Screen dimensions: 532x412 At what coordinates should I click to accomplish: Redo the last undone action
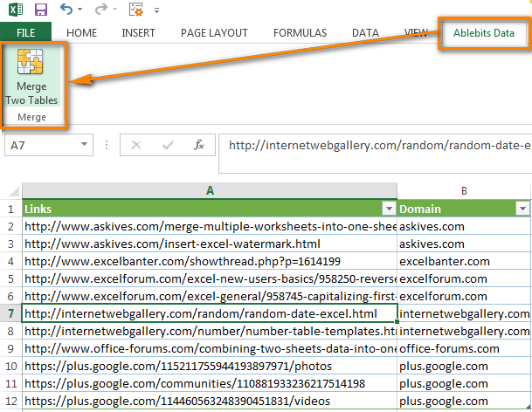100,9
